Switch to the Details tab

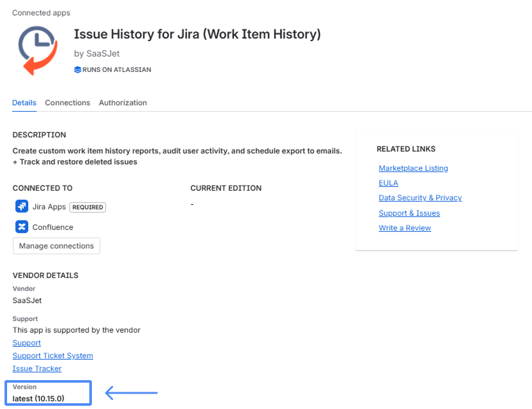(x=24, y=103)
